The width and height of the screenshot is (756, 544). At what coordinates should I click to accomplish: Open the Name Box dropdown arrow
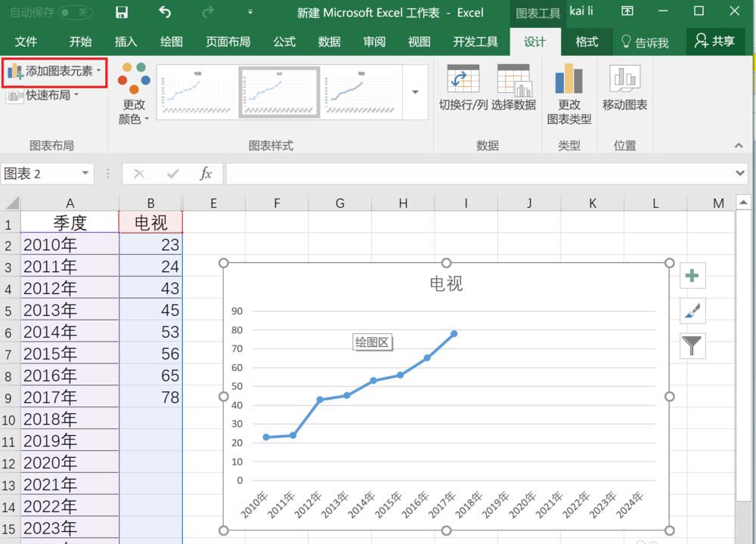85,173
